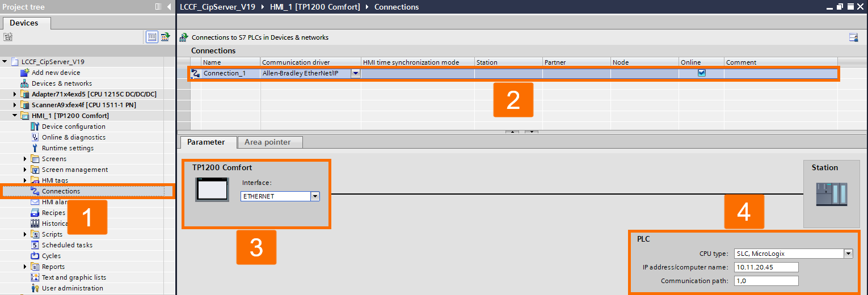Expand the Screen management folder
Viewport: 868px width, 295px height.
click(25, 170)
